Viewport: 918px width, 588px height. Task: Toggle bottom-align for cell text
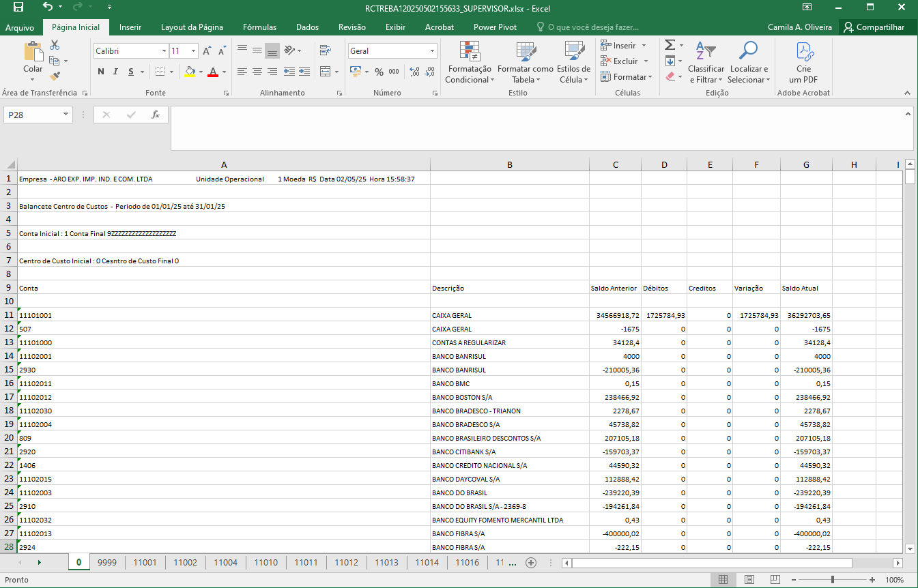coord(272,50)
